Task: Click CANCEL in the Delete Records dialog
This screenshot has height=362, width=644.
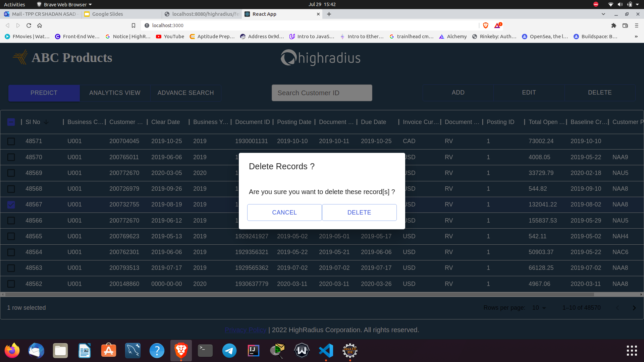Action: [284, 212]
